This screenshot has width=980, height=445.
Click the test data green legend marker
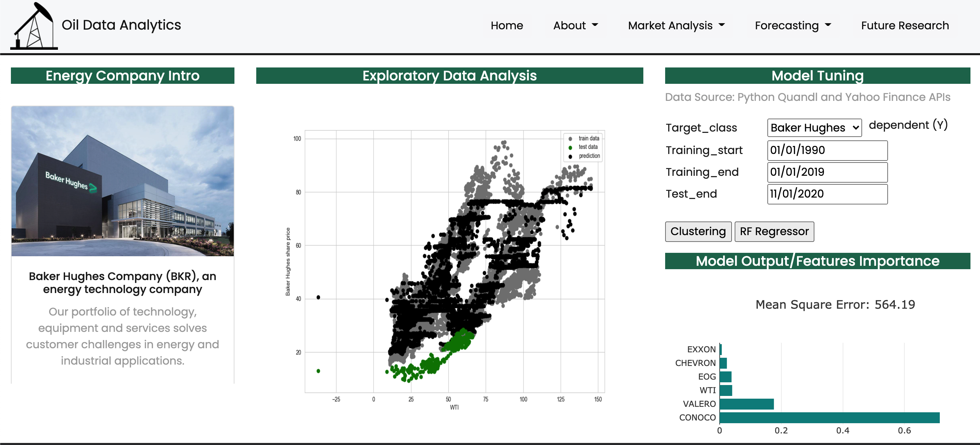[x=570, y=147]
